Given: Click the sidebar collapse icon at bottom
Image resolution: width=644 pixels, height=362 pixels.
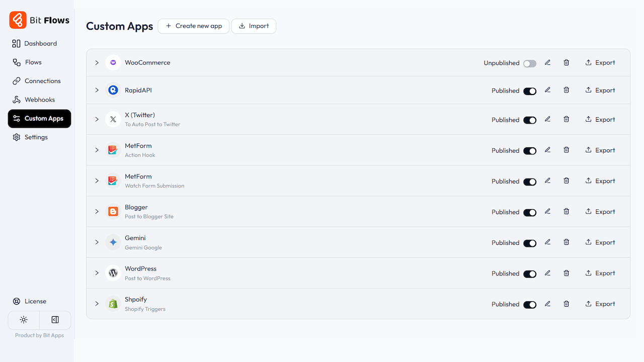Looking at the screenshot, I should (x=54, y=320).
